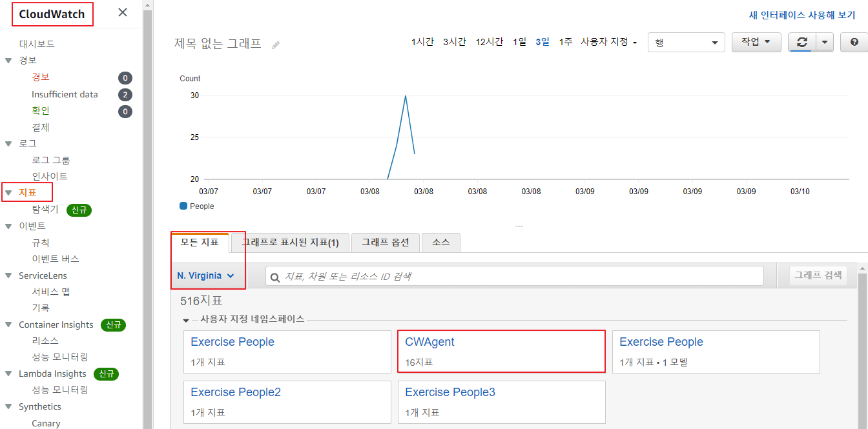Edit the graph title with the pencil icon

click(276, 45)
